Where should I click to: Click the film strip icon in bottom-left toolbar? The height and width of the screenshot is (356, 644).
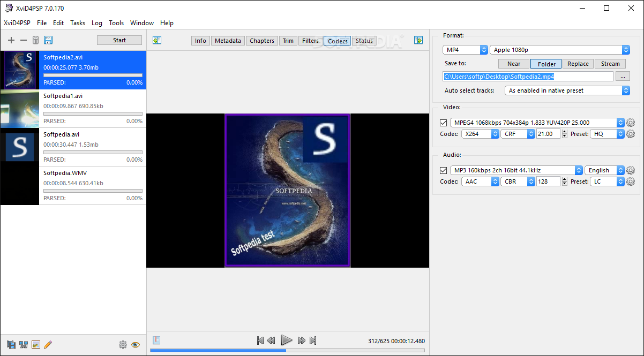click(11, 344)
